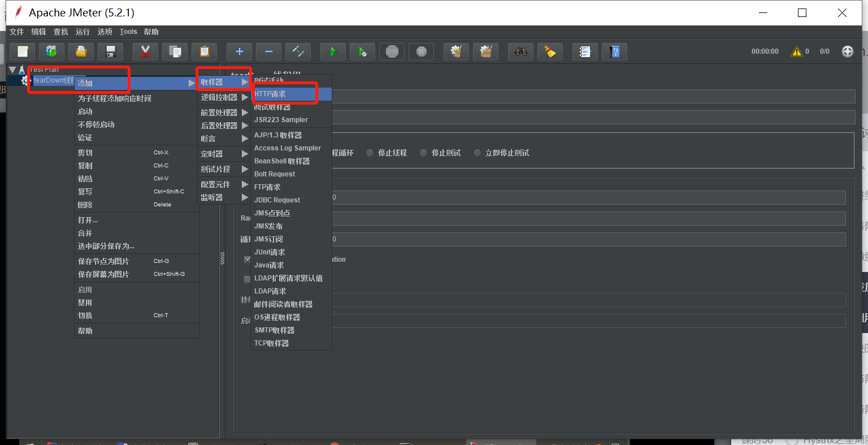The height and width of the screenshot is (445, 868).
Task: Choose FTP请求 from submenu
Action: [291, 187]
